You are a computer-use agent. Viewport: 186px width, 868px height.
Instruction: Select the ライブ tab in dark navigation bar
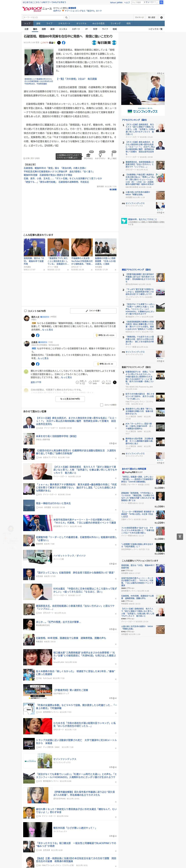(x=49, y=24)
